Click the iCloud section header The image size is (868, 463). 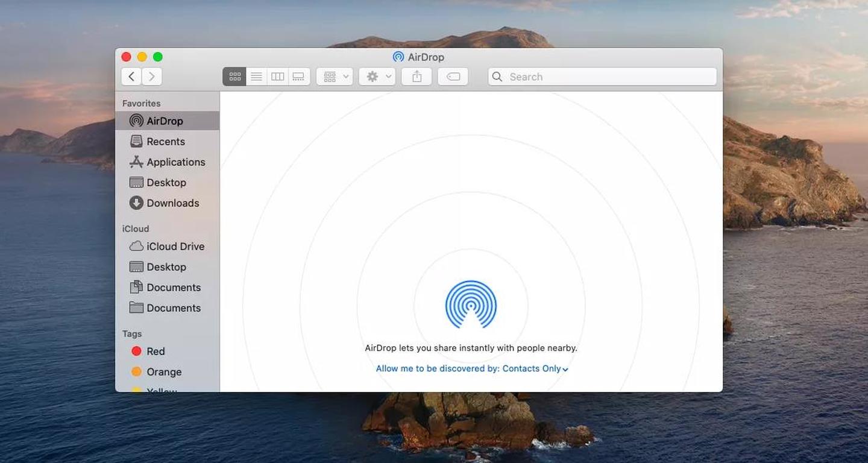(x=136, y=228)
